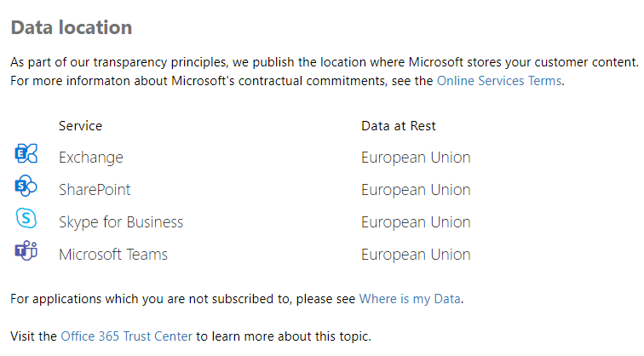Viewport: 644px width, 356px height.
Task: Click Exchange's European Union location value
Action: pyautogui.click(x=416, y=158)
